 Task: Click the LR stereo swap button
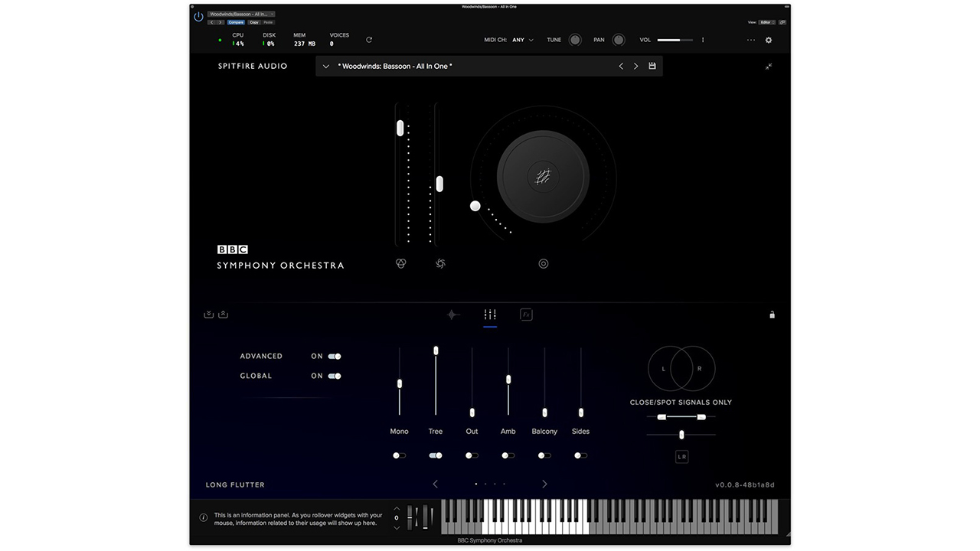(x=681, y=457)
